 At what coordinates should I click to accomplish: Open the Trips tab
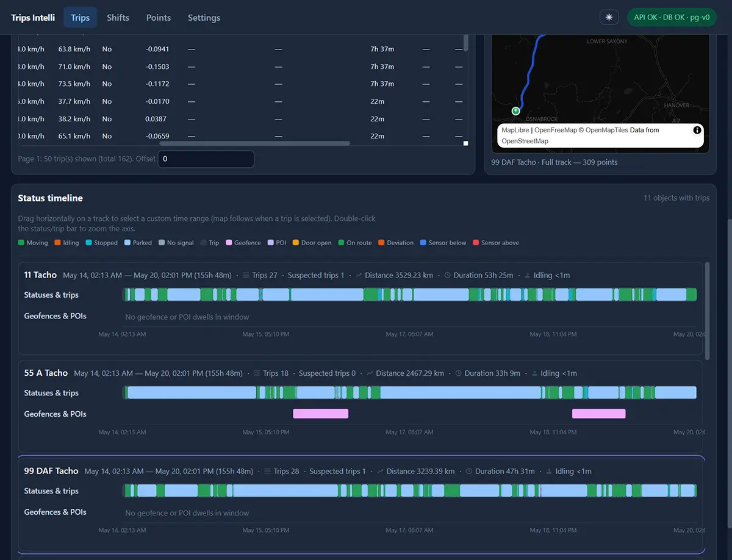coord(80,18)
